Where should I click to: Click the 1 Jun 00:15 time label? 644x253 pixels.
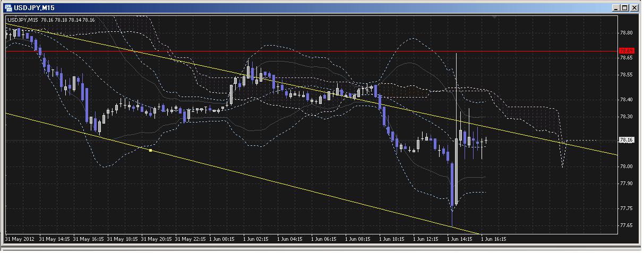point(222,239)
